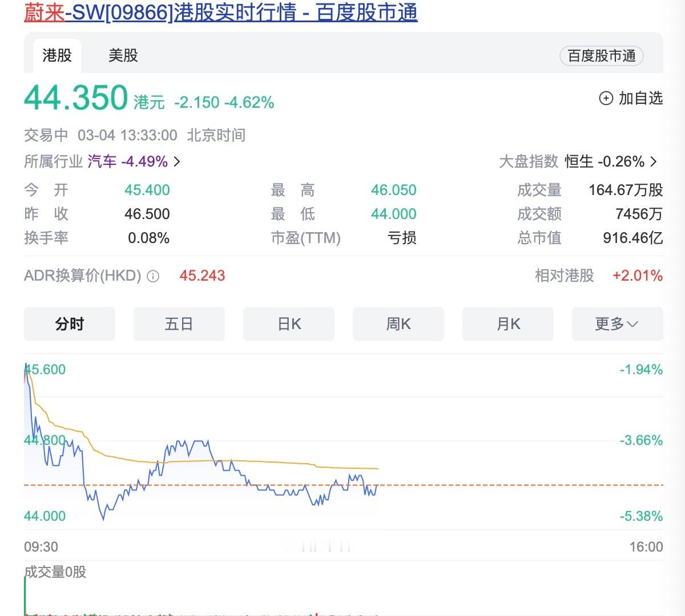Add stock via 加自选 label
This screenshot has height=616, width=685.
640,98
